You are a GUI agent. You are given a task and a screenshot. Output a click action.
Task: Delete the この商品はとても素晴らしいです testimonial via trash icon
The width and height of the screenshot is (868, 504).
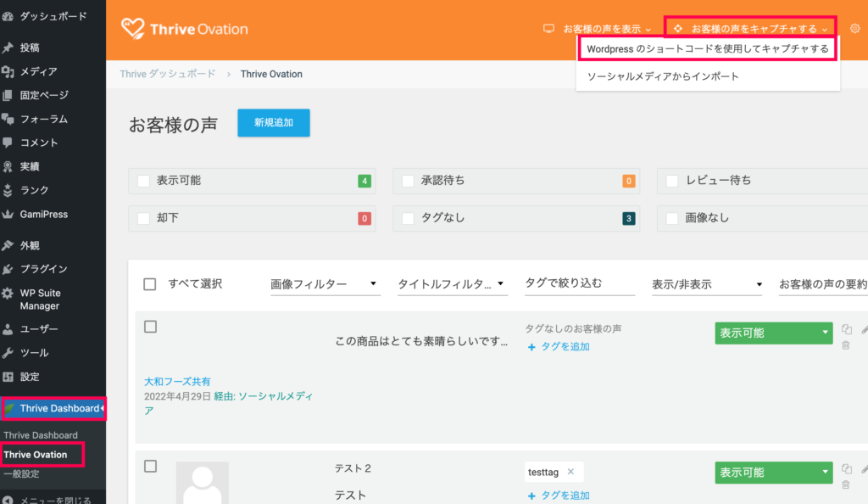846,345
